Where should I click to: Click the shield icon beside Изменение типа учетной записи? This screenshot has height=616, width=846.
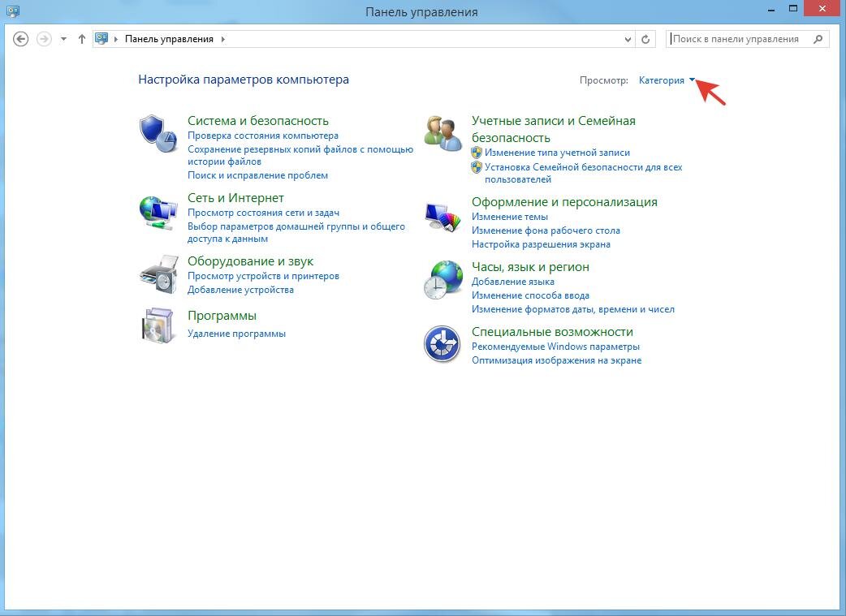(476, 153)
